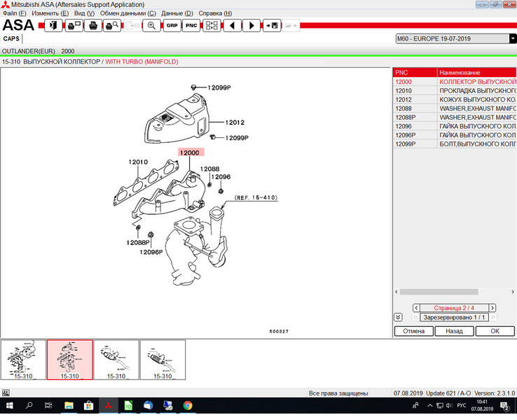Click the GRP toolbar button
The width and height of the screenshot is (517, 420).
[x=172, y=25]
